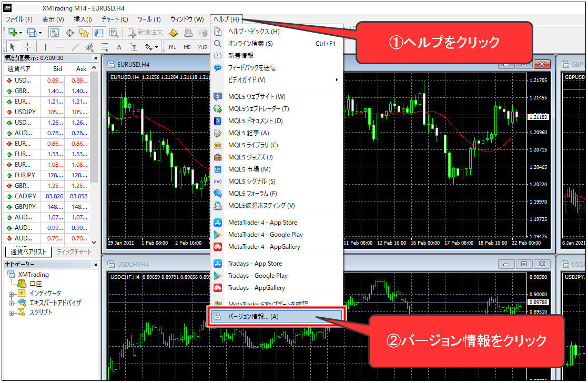Image resolution: width=588 pixels, height=383 pixels.
Task: Select the Fibonacci retracement tool
Action: point(105,47)
